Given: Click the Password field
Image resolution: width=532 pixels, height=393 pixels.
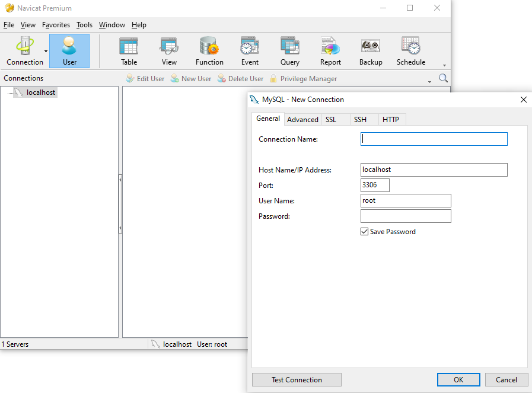Looking at the screenshot, I should point(406,216).
